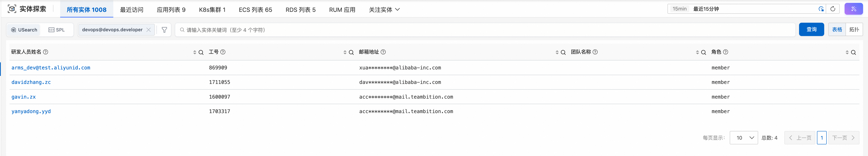Click search icon in 团队名称 column
This screenshot has height=156, width=868.
coord(703,52)
